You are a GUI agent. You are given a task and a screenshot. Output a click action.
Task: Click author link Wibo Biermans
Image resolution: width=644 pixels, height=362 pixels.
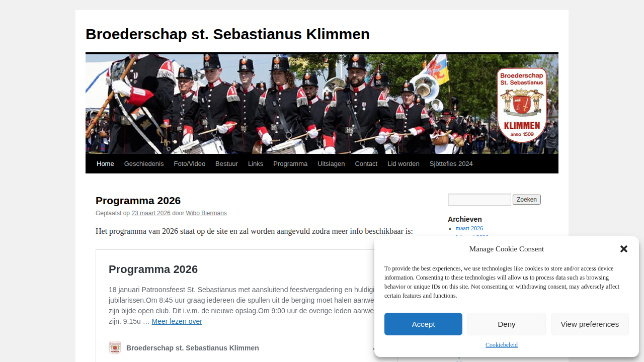coord(206,213)
